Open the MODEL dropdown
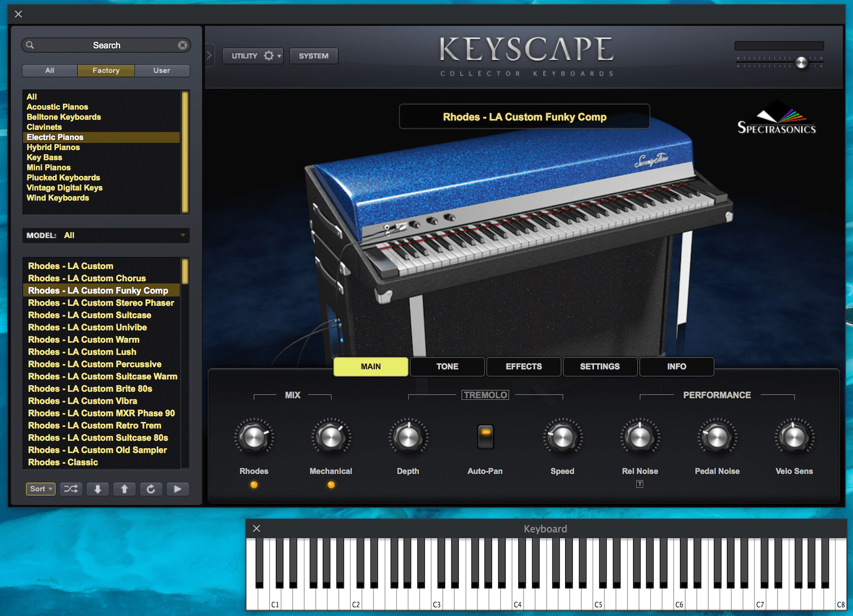Image resolution: width=853 pixels, height=616 pixels. [106, 235]
